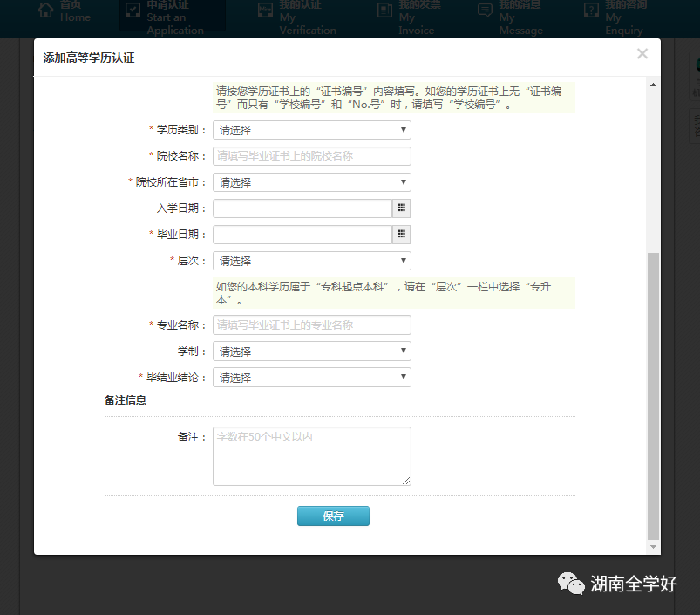700x615 pixels.
Task: Open the 毕结业结论 dropdown
Action: click(x=311, y=378)
